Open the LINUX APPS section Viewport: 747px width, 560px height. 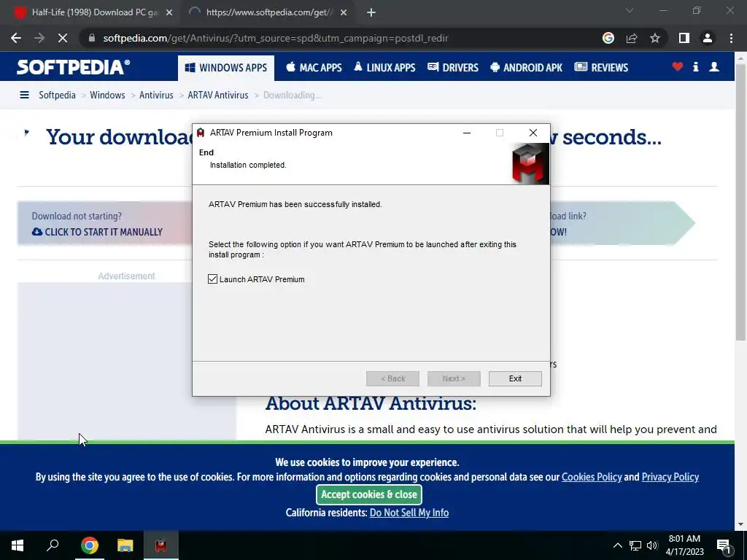pos(384,68)
